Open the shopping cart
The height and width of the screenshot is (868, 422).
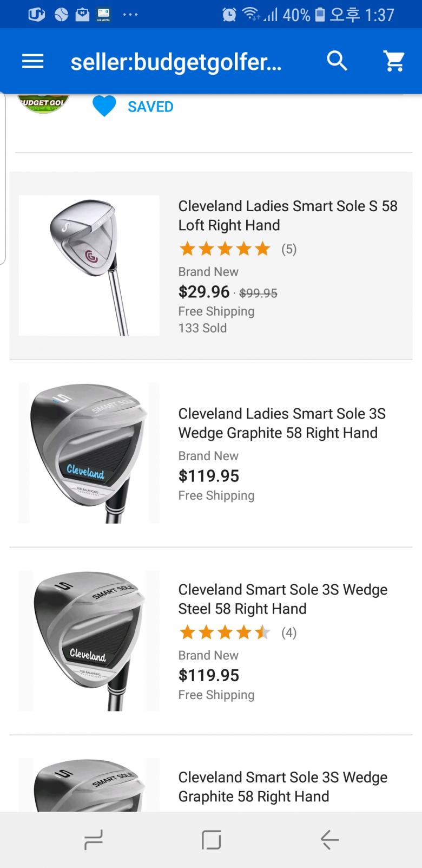(x=394, y=61)
